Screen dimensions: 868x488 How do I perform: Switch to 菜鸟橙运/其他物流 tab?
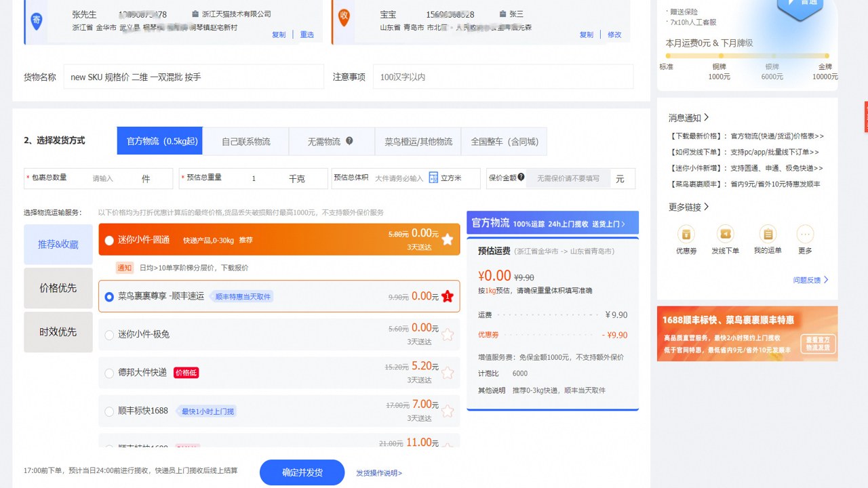tap(418, 141)
